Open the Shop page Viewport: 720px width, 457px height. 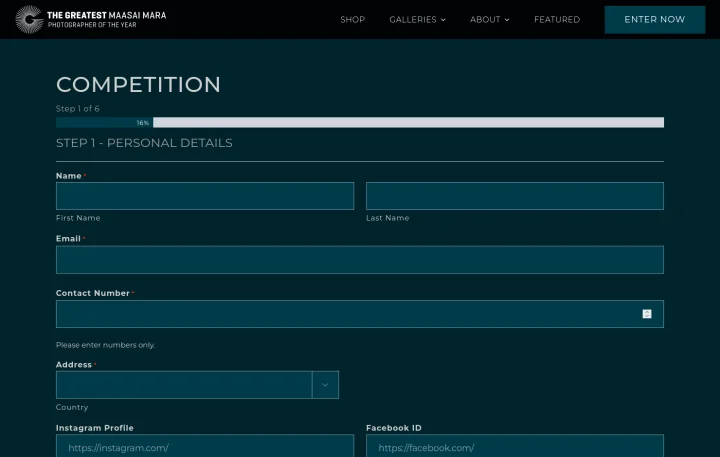coord(353,19)
